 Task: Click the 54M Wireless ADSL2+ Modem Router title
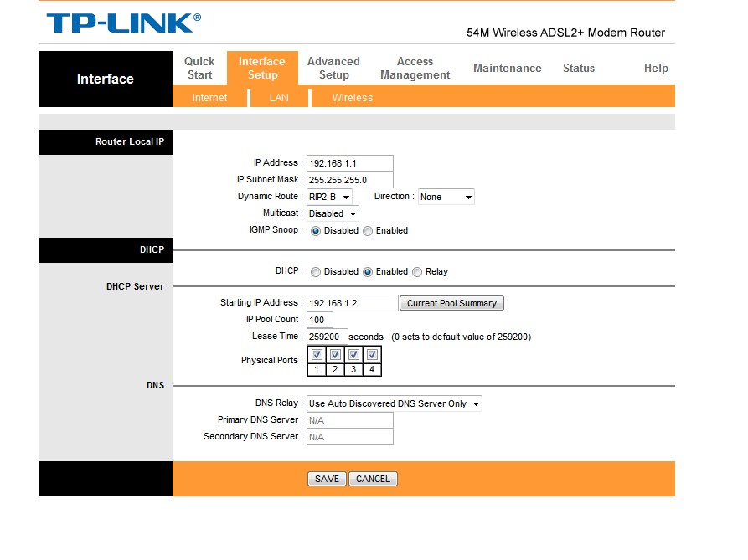pos(565,33)
